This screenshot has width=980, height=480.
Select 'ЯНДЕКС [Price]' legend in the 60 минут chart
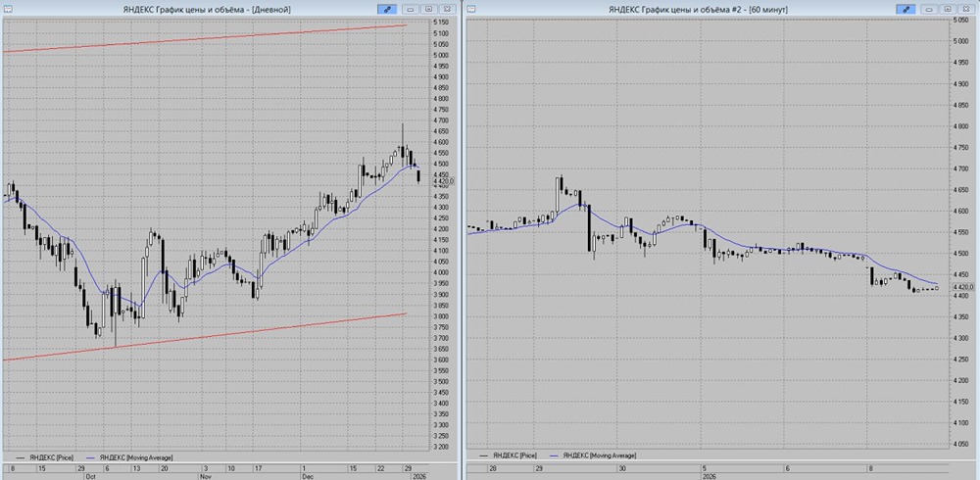pyautogui.click(x=514, y=456)
